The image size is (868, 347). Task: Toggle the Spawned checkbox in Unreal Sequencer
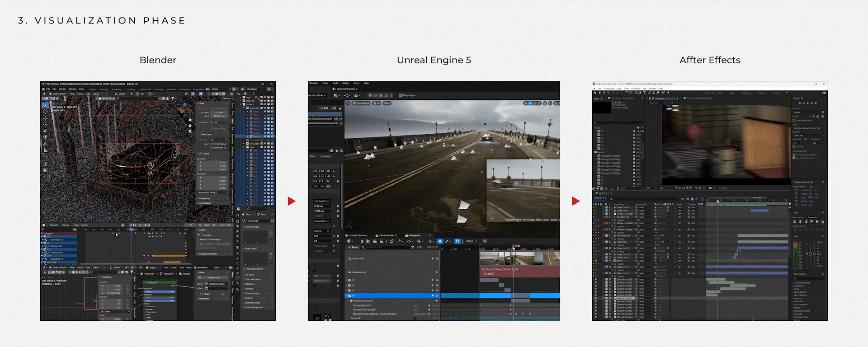[x=415, y=318]
